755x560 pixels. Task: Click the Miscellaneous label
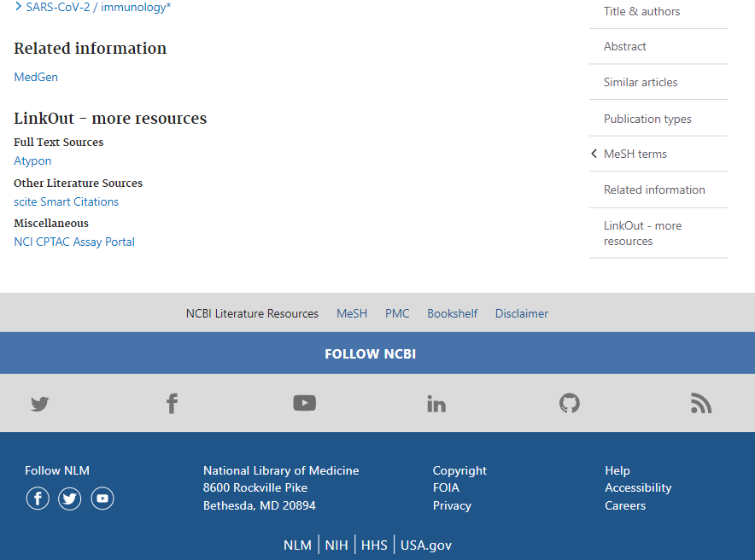coord(51,223)
